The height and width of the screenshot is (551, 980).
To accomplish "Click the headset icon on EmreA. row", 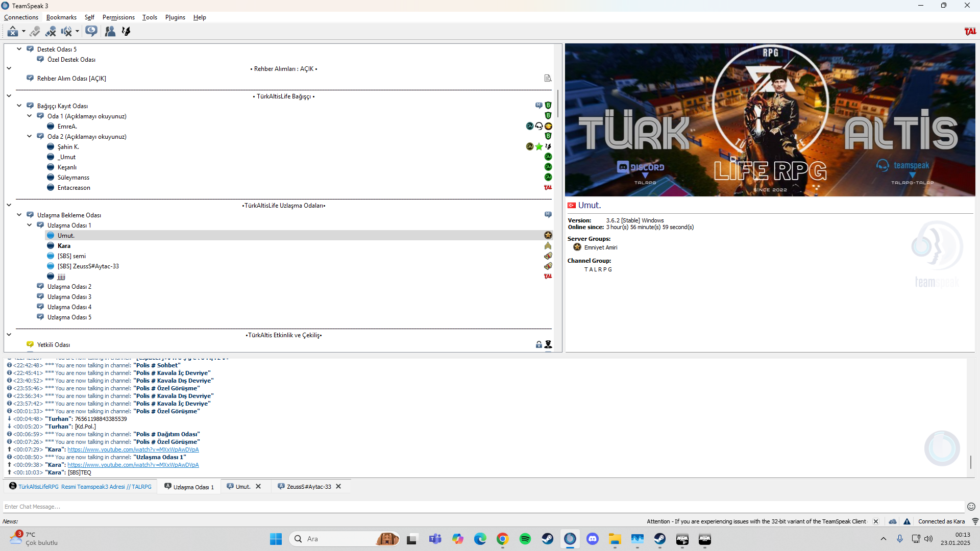I will coord(539,126).
